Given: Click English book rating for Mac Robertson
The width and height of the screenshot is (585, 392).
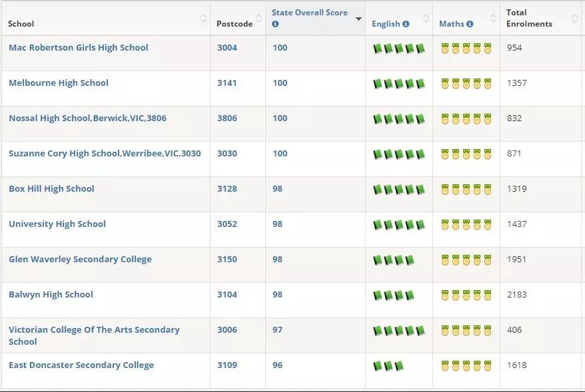Looking at the screenshot, I should (399, 49).
